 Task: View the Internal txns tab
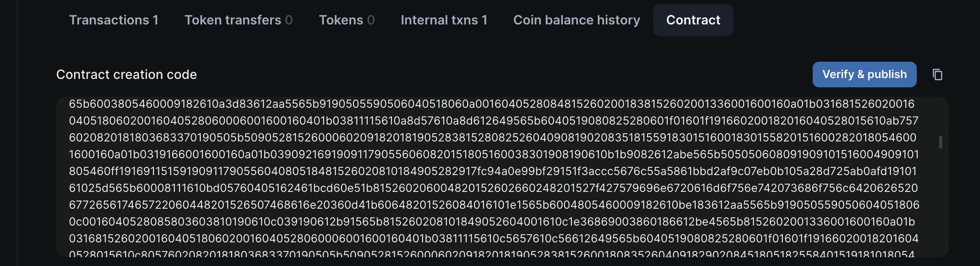pos(444,20)
